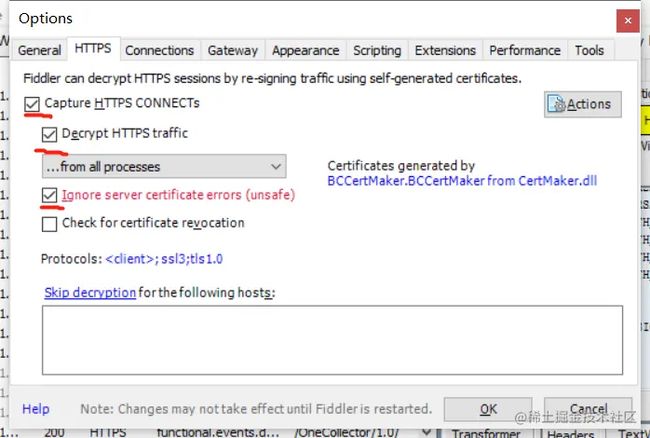650x438 pixels.
Task: Go to the Appearance tab
Action: pyautogui.click(x=306, y=51)
